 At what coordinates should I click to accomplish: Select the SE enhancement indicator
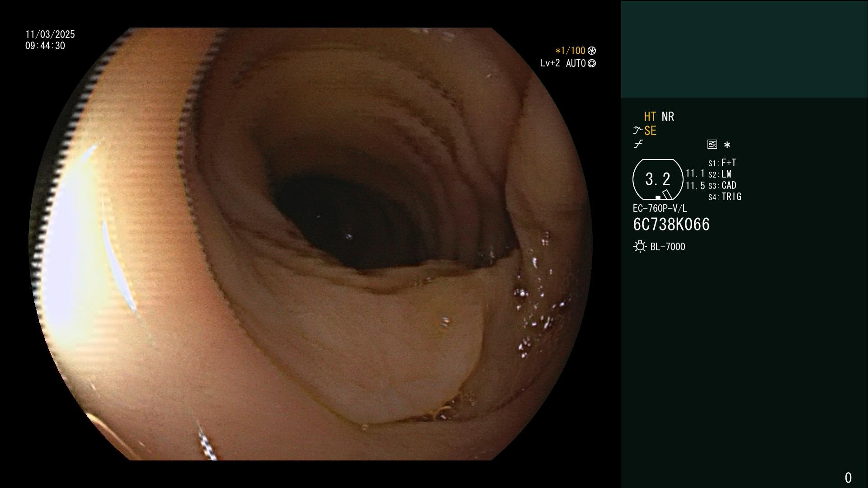point(650,131)
